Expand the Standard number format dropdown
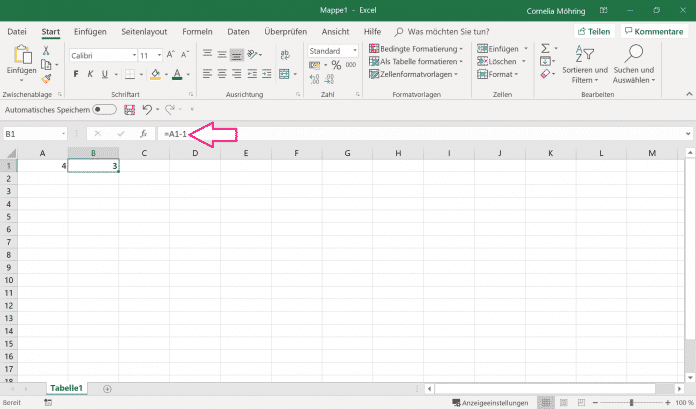696x409 pixels. (x=352, y=50)
